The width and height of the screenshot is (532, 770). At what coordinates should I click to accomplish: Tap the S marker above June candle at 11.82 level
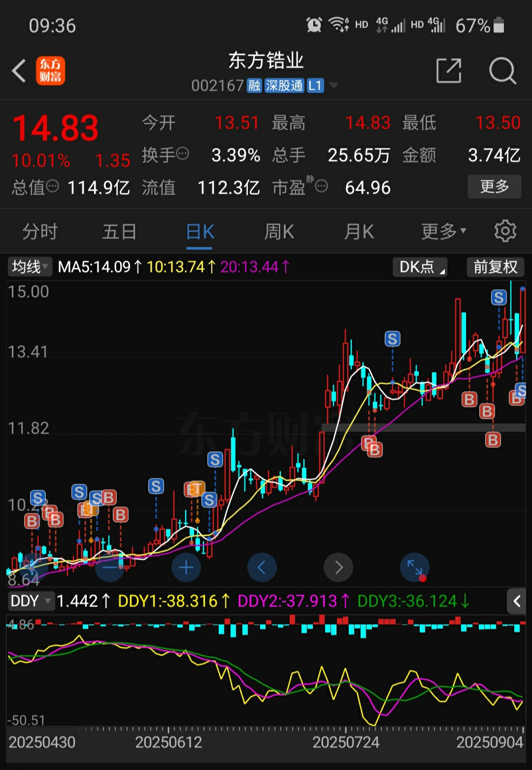click(215, 460)
